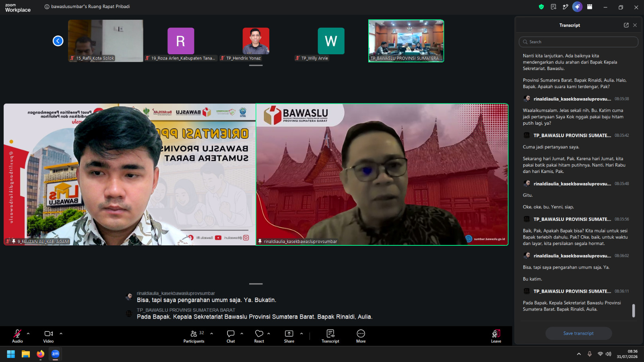Open the Windows Start menu
Viewport: 644px width, 362px height.
tap(11, 354)
